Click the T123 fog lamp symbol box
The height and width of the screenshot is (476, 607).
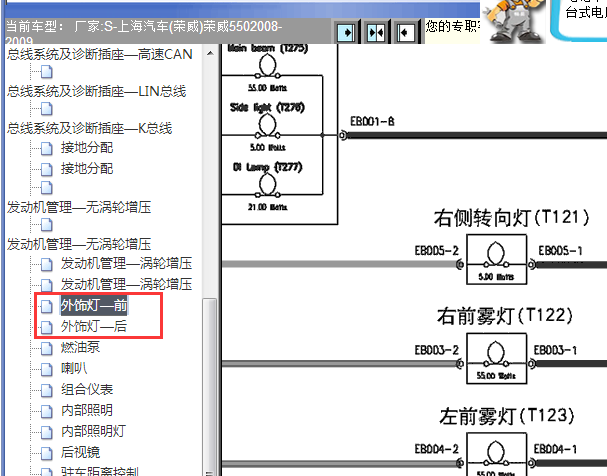pyautogui.click(x=496, y=454)
